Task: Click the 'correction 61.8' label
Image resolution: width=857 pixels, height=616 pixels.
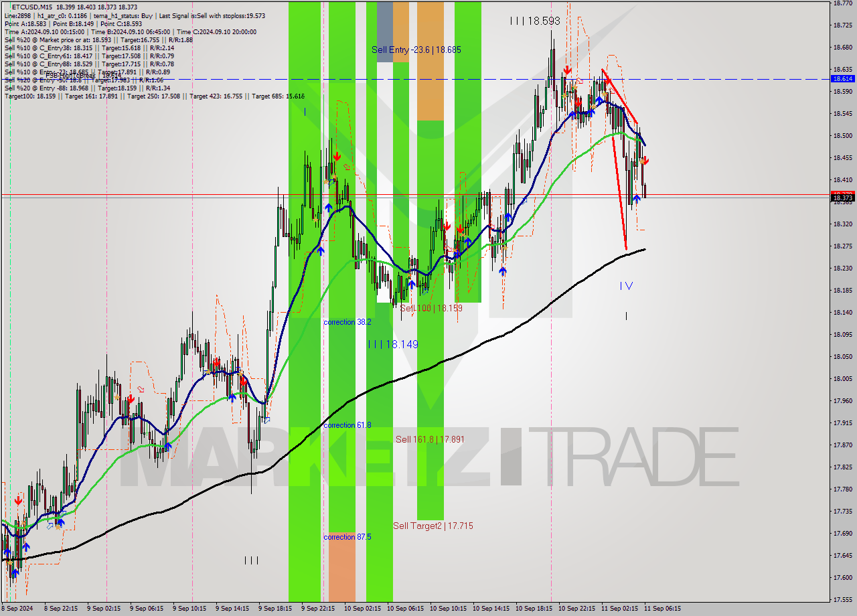Action: (347, 425)
